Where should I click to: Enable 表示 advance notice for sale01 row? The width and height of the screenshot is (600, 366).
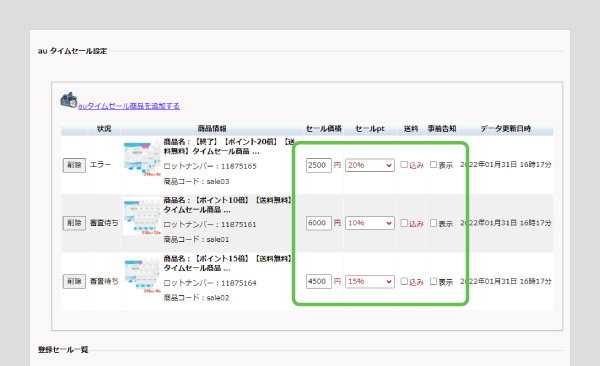tap(433, 223)
